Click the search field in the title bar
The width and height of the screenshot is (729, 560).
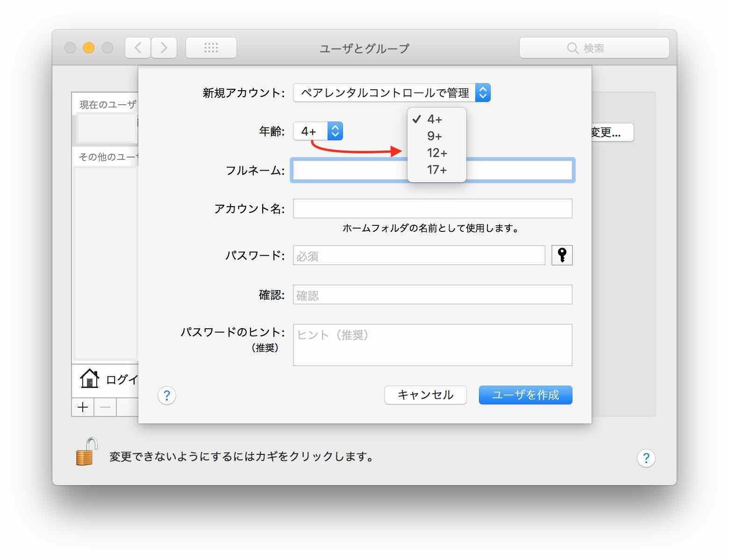(x=594, y=48)
